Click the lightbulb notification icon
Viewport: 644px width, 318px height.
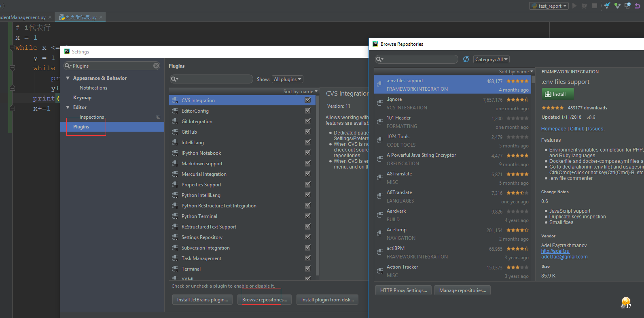[x=626, y=302]
